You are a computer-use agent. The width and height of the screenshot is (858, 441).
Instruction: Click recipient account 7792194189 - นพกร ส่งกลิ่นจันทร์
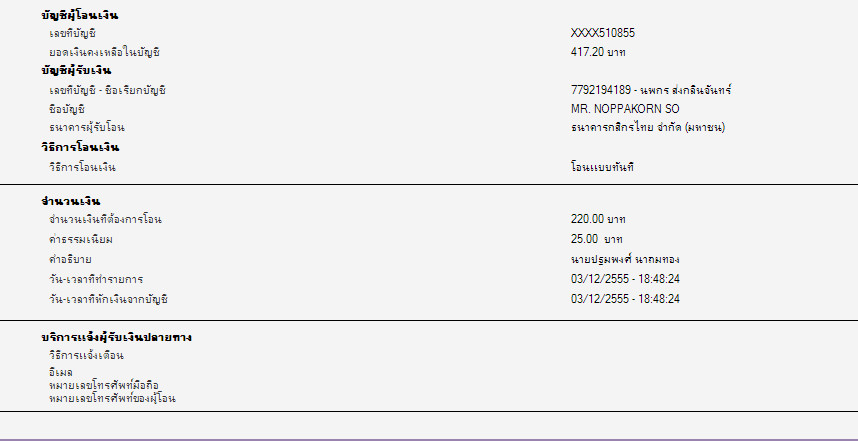(651, 90)
